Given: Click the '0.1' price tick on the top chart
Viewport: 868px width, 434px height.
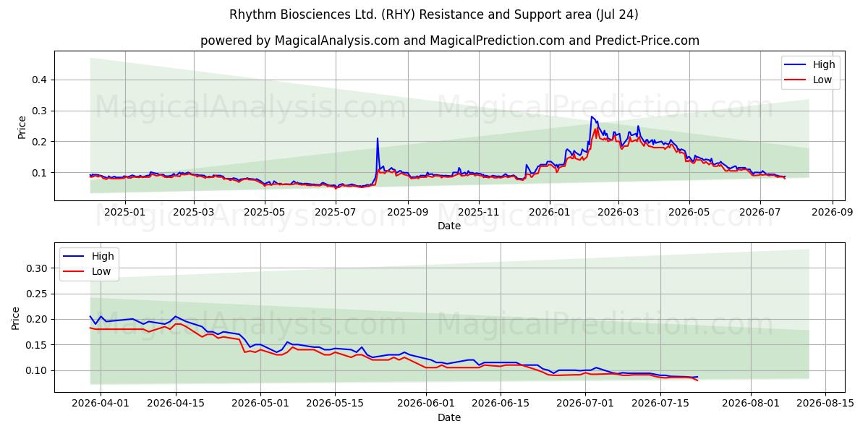Looking at the screenshot, I should click(x=41, y=173).
